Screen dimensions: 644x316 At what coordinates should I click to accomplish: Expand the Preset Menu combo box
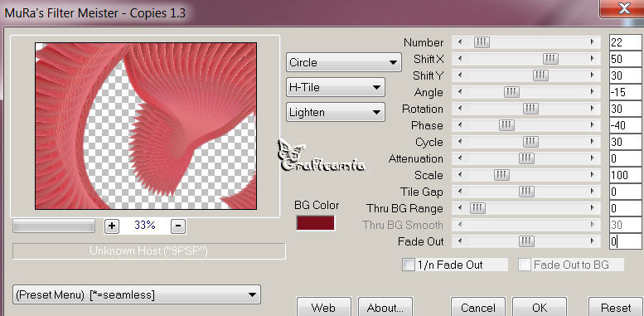pos(137,294)
